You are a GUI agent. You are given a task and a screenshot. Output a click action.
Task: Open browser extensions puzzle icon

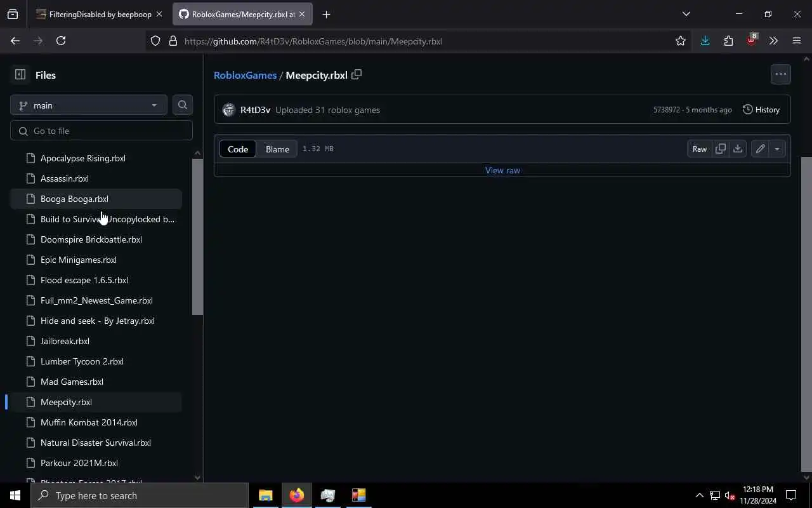pyautogui.click(x=728, y=41)
